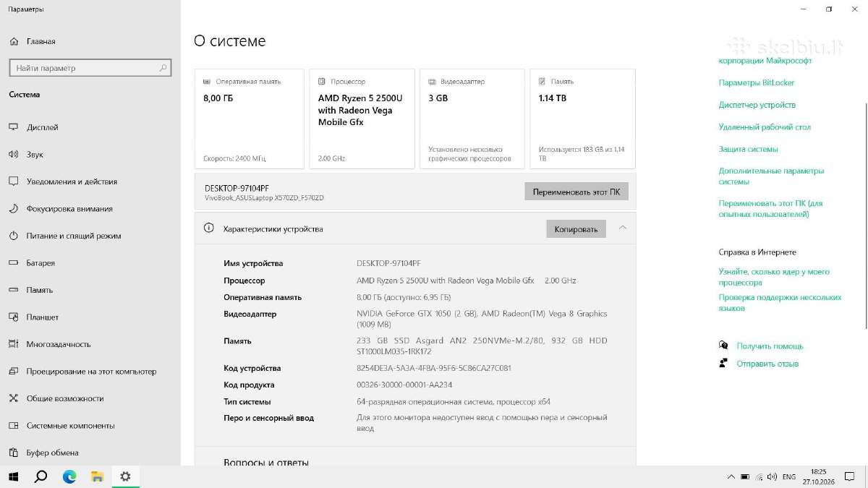The height and width of the screenshot is (488, 868).
Task: Click into Найти параметр search field
Action: click(x=90, y=68)
